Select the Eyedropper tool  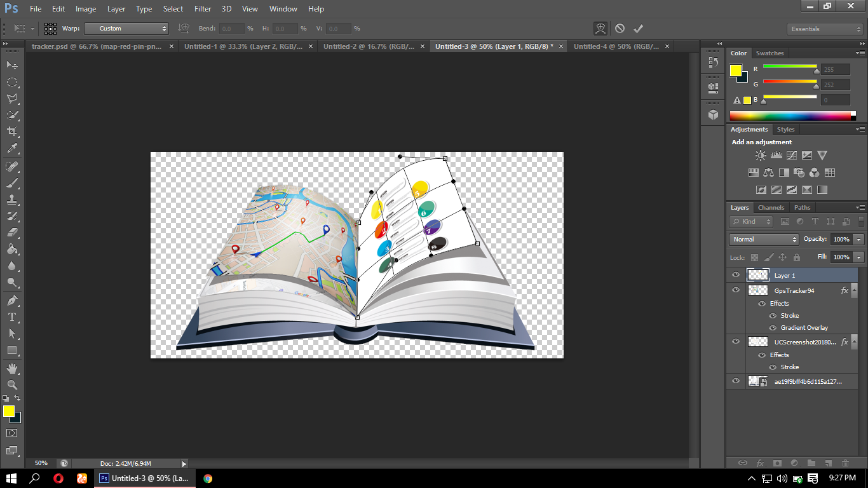click(12, 149)
